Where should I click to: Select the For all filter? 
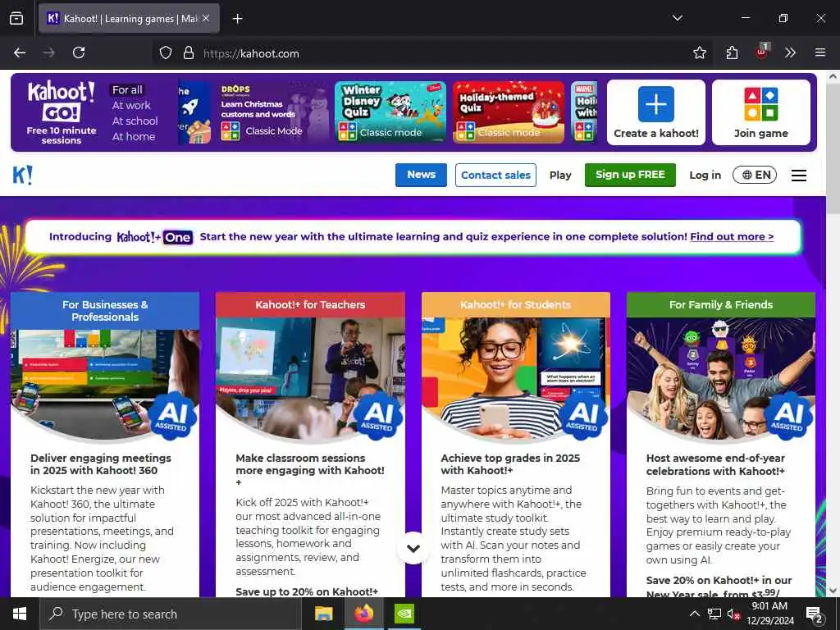coord(127,90)
